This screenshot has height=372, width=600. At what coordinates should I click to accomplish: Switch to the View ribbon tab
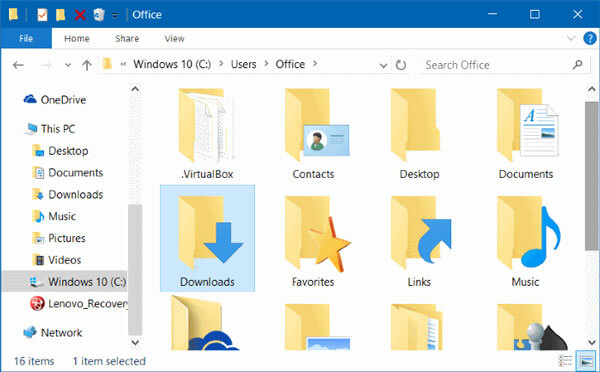tap(174, 38)
